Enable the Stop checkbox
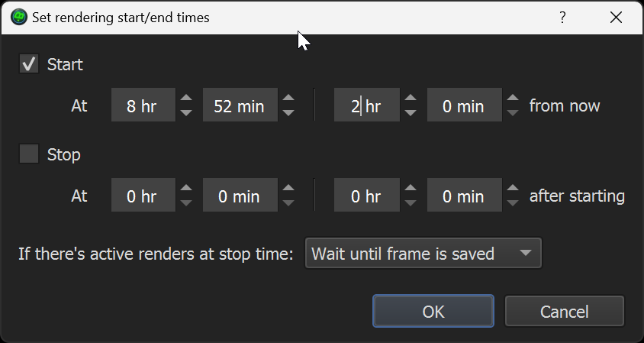Viewport: 644px width, 343px height. coord(29,154)
